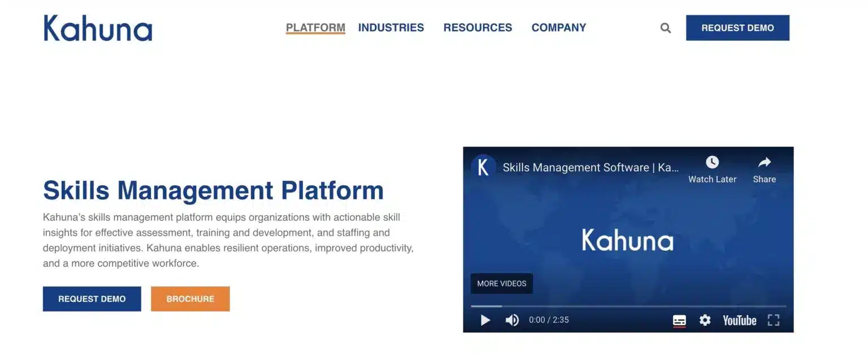
Task: Click the 'Skills Management Platform' heading
Action: [x=213, y=190]
